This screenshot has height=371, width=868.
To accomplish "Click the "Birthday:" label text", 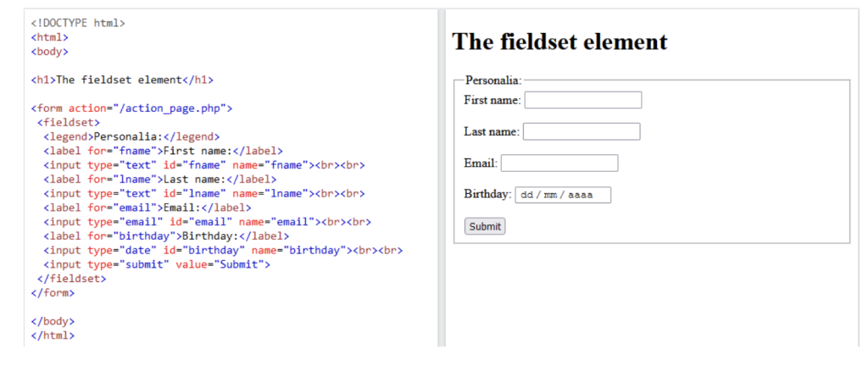I will pyautogui.click(x=487, y=195).
